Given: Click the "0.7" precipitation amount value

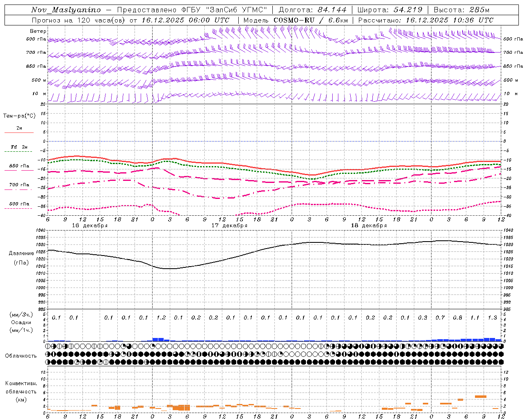Looking at the screenshot, I should pyautogui.click(x=440, y=317).
